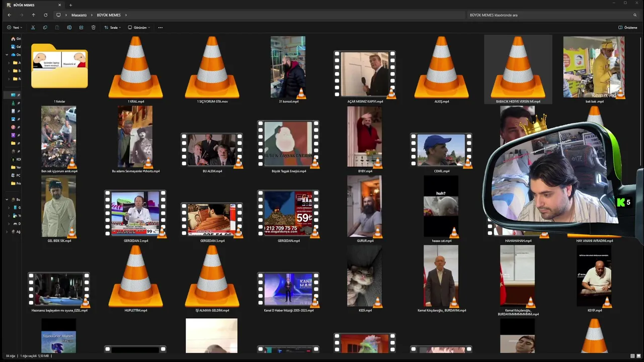Click the search magnifier icon
The width and height of the screenshot is (644, 362).
click(x=635, y=15)
